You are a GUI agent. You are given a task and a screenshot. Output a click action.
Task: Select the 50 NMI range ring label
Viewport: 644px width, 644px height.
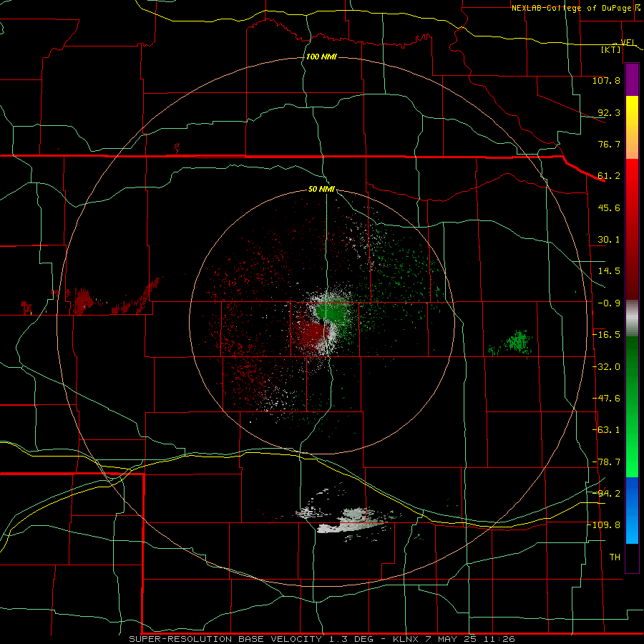pyautogui.click(x=321, y=190)
